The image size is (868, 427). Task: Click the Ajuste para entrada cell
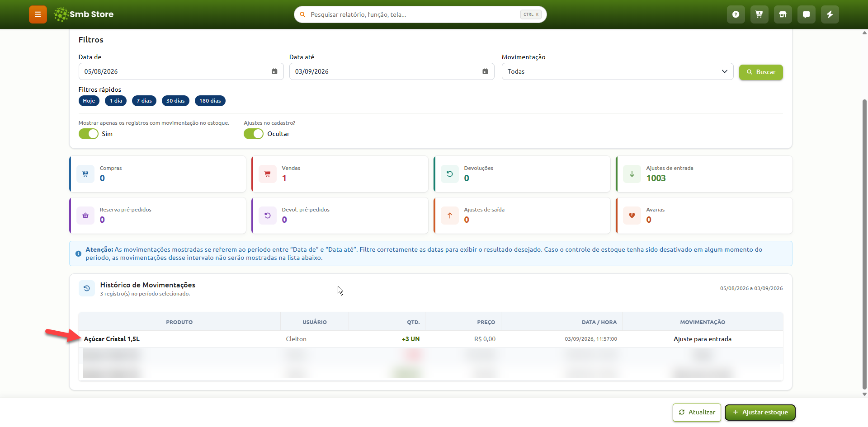coord(703,339)
